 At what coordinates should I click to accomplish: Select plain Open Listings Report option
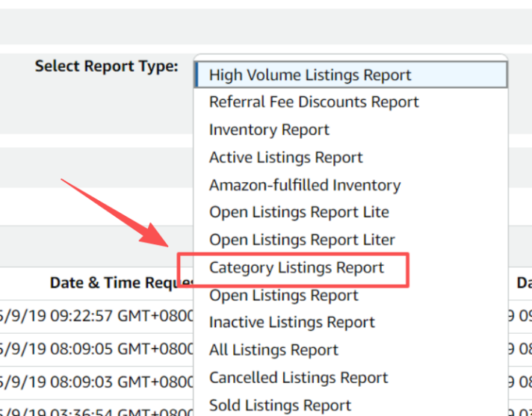click(283, 295)
